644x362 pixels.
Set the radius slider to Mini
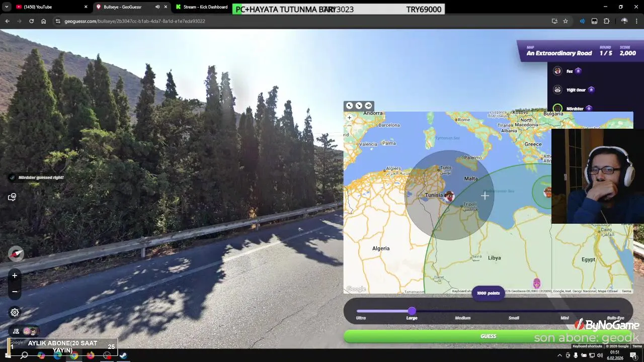[x=565, y=318]
